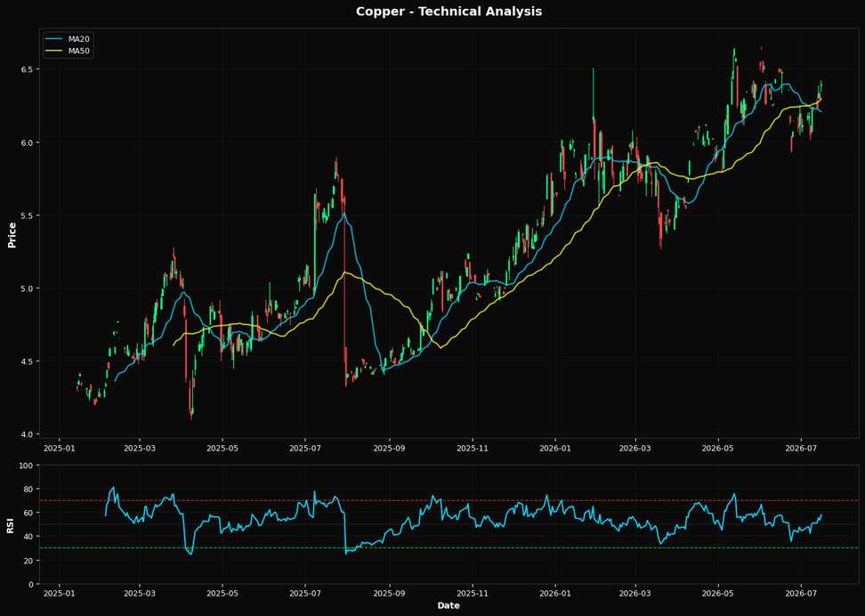Screen dimensions: 865x616
Task: Click the chart title "Copper - Technical Analysis"
Action: click(449, 12)
